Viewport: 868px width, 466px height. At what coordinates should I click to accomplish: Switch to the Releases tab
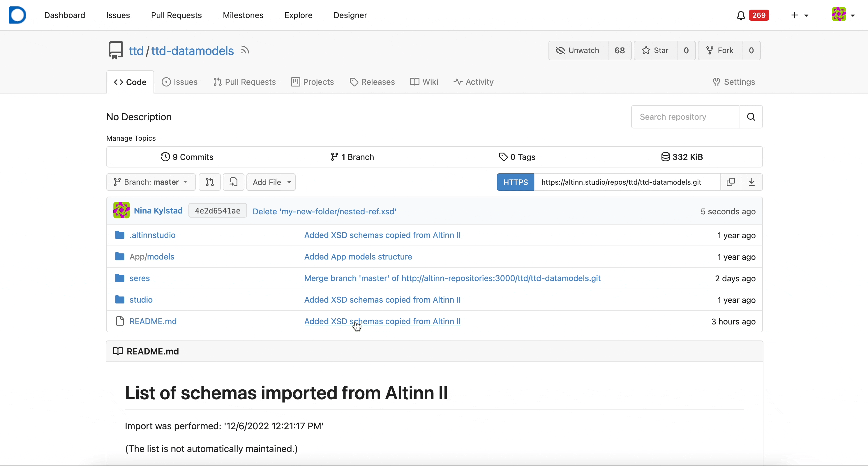[x=372, y=82]
